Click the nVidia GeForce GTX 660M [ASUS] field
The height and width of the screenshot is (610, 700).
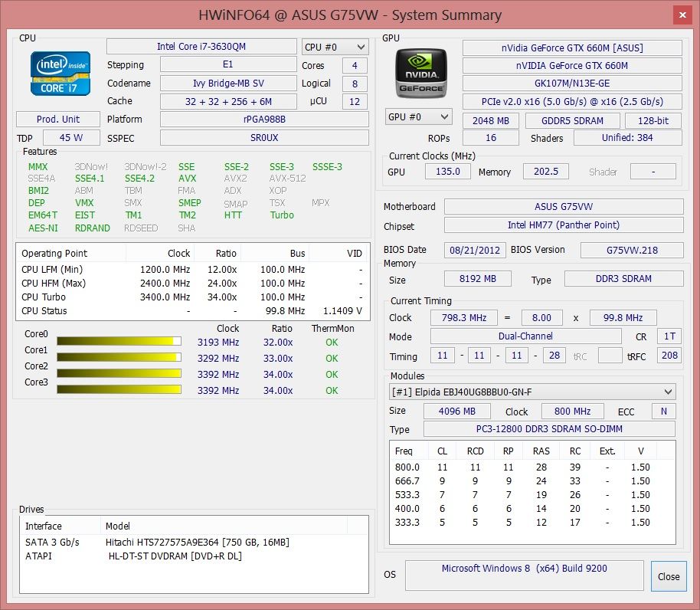(x=572, y=48)
